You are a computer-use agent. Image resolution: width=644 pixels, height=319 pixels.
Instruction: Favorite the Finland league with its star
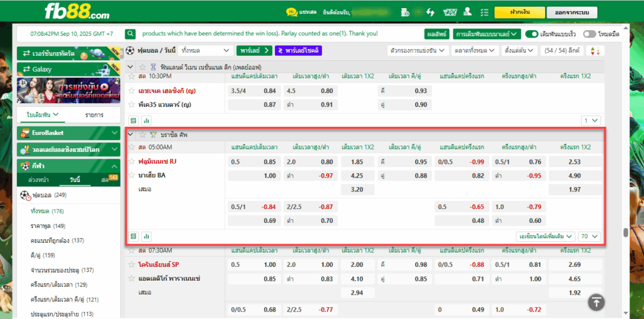coord(143,67)
